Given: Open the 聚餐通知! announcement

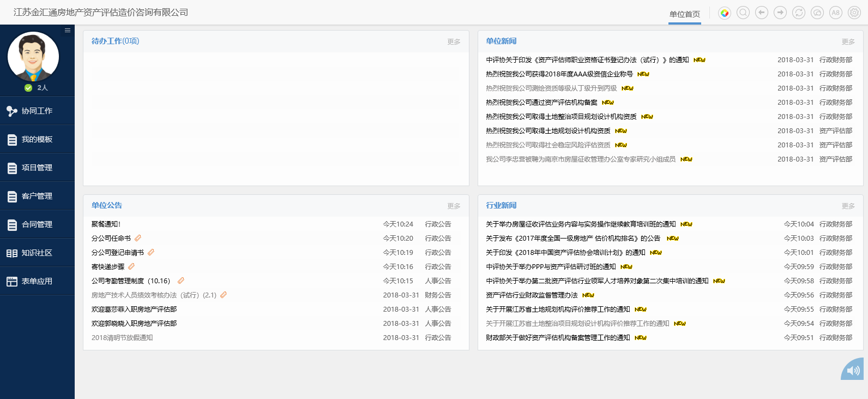Looking at the screenshot, I should 106,224.
